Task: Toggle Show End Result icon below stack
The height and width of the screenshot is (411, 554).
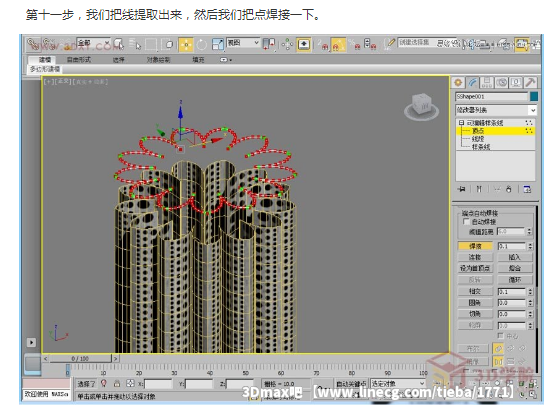Action: coord(479,189)
